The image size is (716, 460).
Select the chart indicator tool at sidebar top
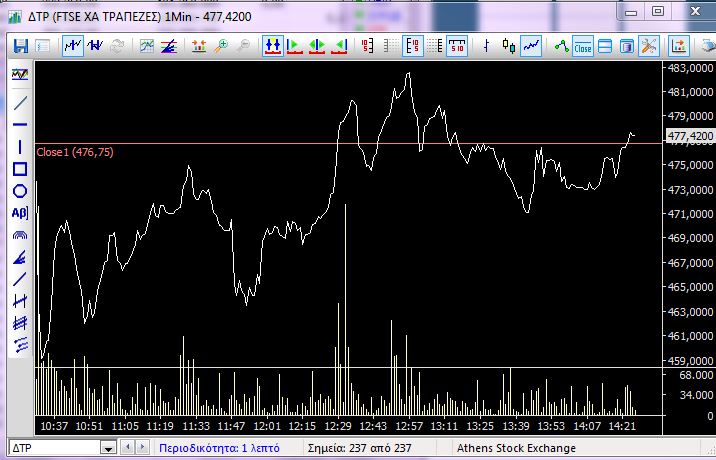click(20, 74)
